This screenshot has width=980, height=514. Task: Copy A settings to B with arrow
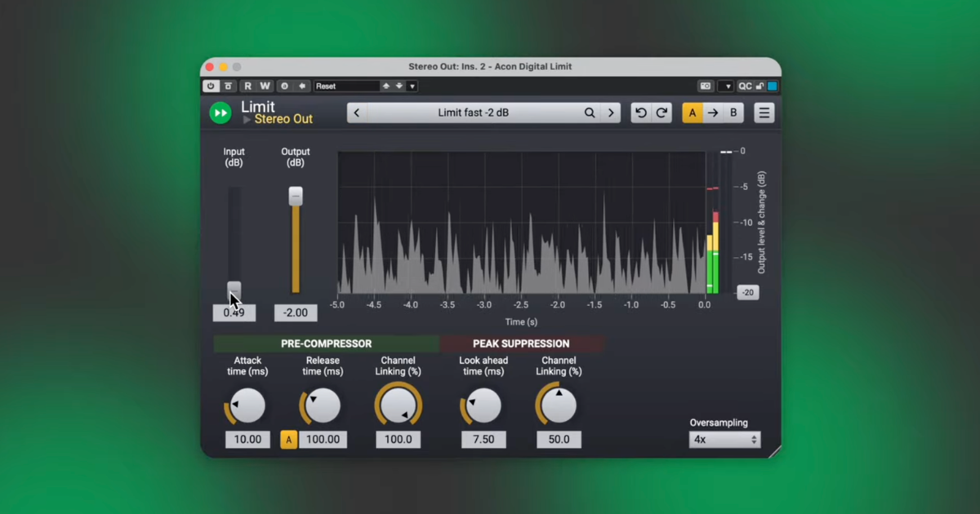[x=713, y=113]
